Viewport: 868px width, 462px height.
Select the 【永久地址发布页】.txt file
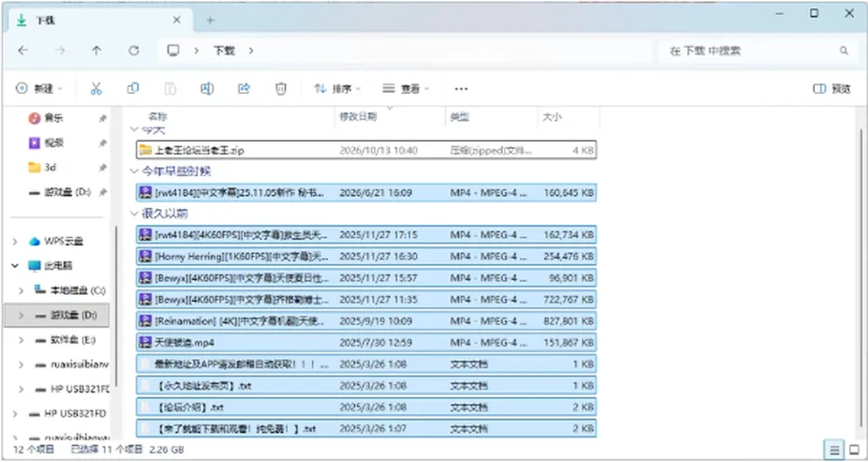click(x=366, y=386)
